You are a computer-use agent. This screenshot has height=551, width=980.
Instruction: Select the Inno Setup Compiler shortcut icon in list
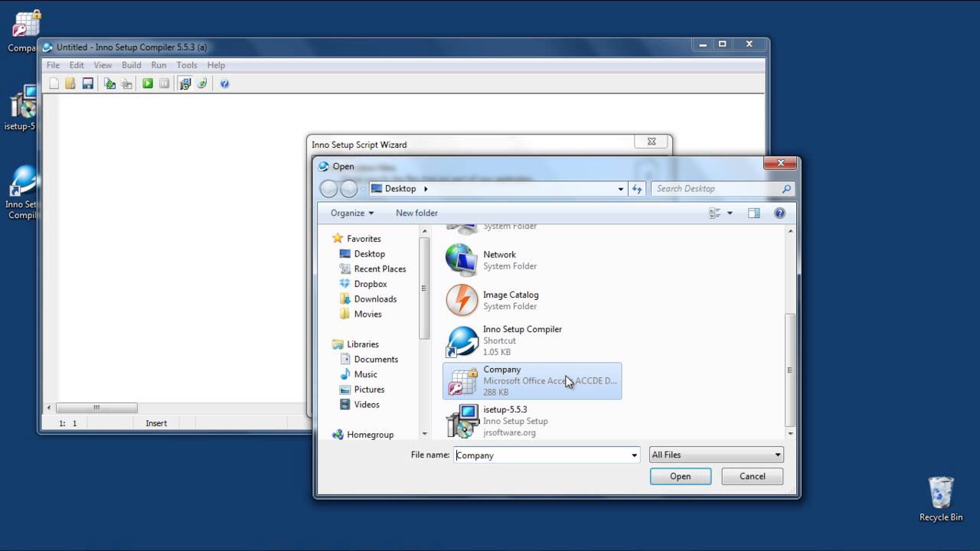click(x=462, y=341)
